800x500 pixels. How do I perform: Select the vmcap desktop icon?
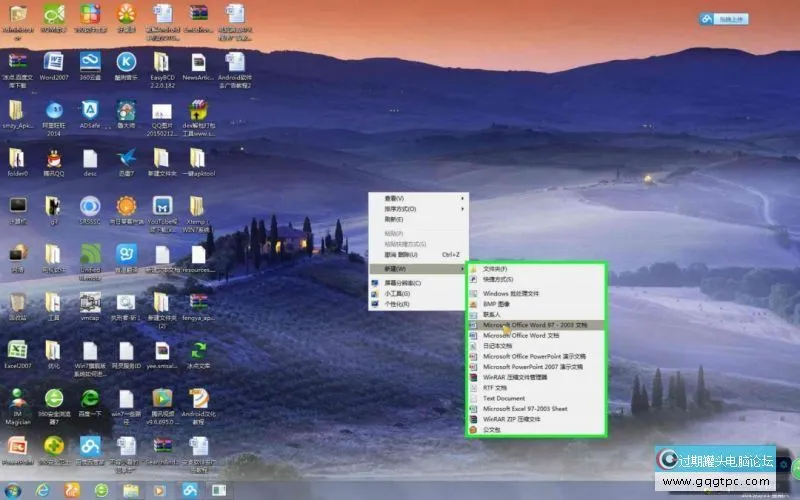click(x=90, y=306)
